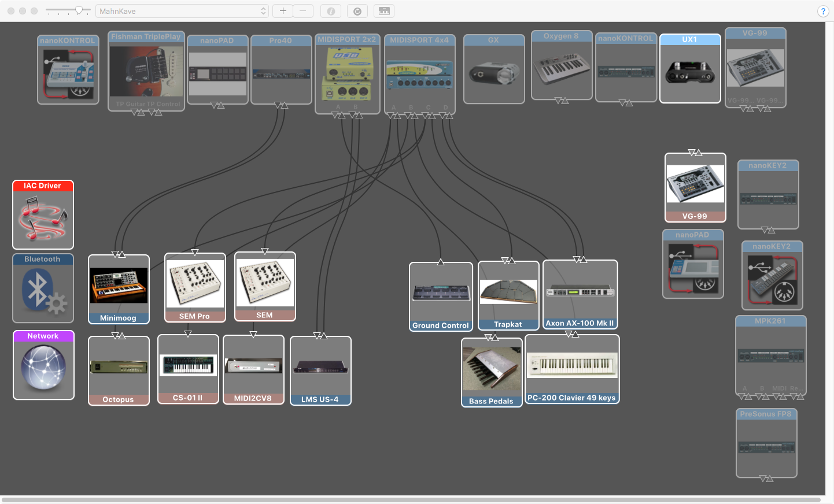Select the Bluetooth device

pyautogui.click(x=43, y=288)
